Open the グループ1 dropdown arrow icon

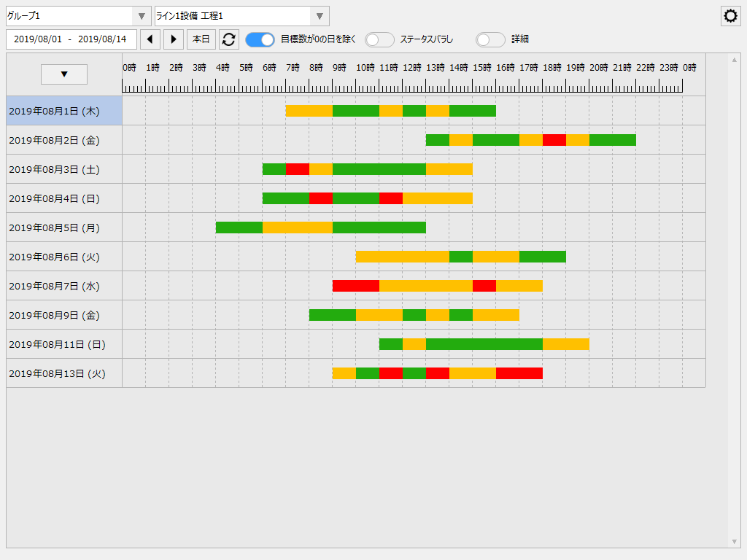(143, 15)
